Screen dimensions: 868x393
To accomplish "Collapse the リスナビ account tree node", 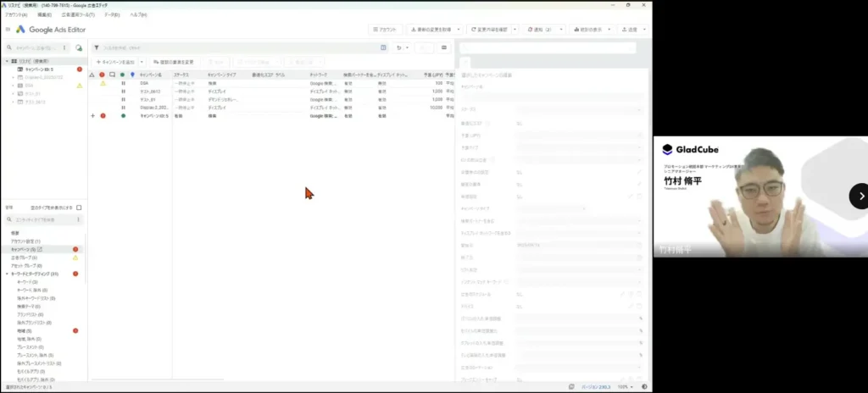I will [x=7, y=62].
